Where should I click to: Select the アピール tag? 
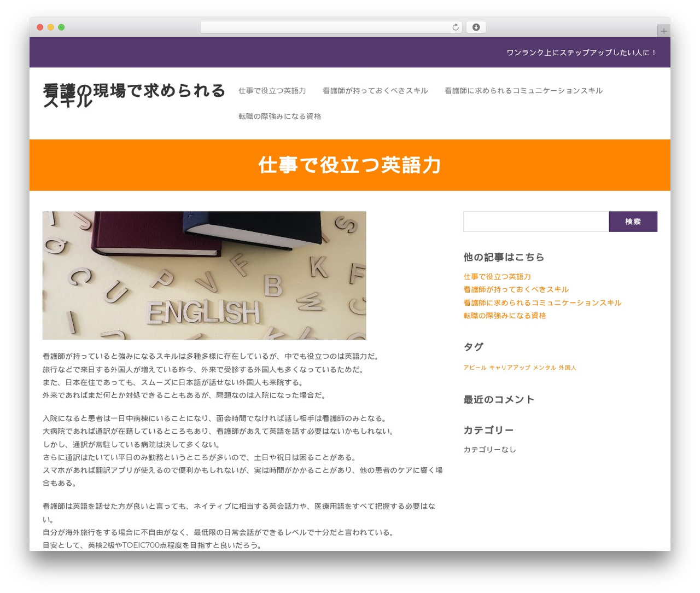point(475,368)
